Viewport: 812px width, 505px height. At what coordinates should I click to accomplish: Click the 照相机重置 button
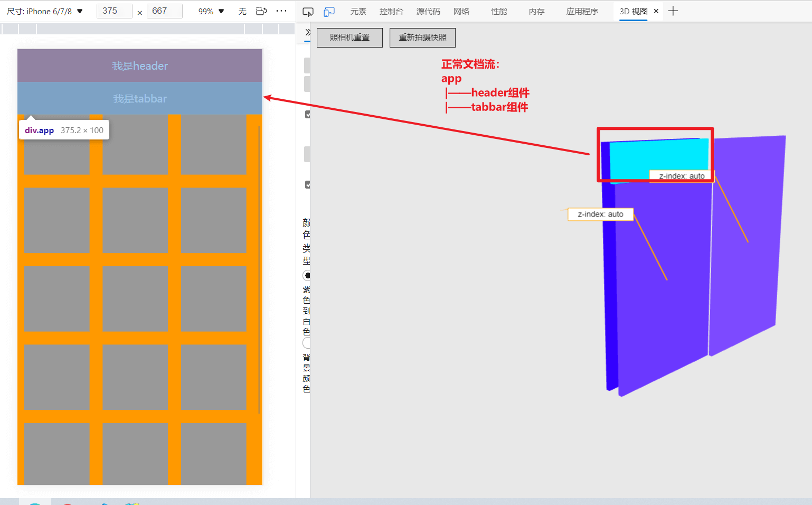(350, 38)
